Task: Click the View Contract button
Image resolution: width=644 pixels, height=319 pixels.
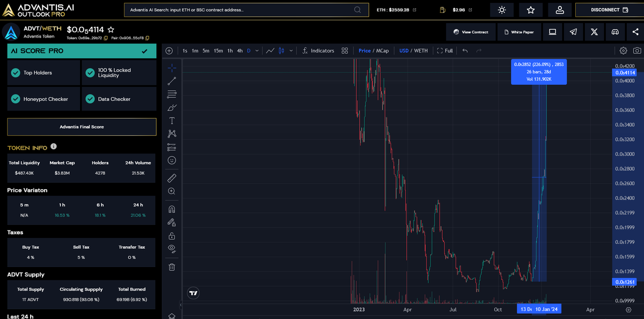Action: pos(471,32)
